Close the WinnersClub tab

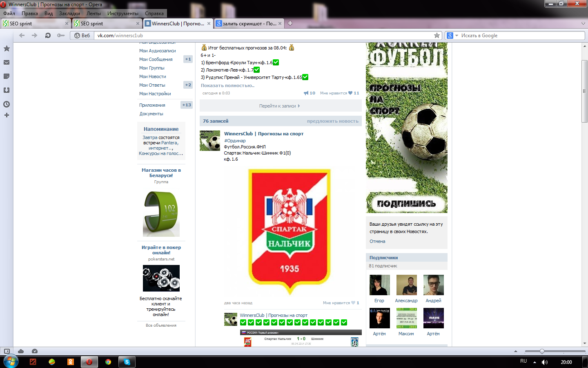tap(209, 24)
